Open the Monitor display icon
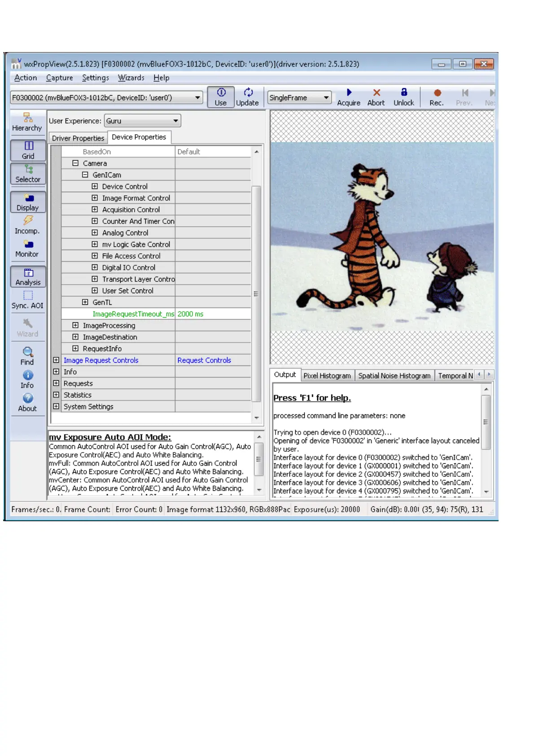The height and width of the screenshot is (756, 534). pos(27,249)
